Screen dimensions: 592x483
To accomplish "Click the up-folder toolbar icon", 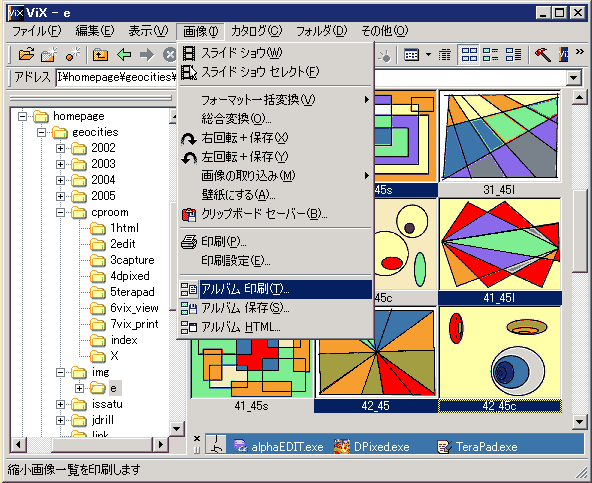I will 100,55.
